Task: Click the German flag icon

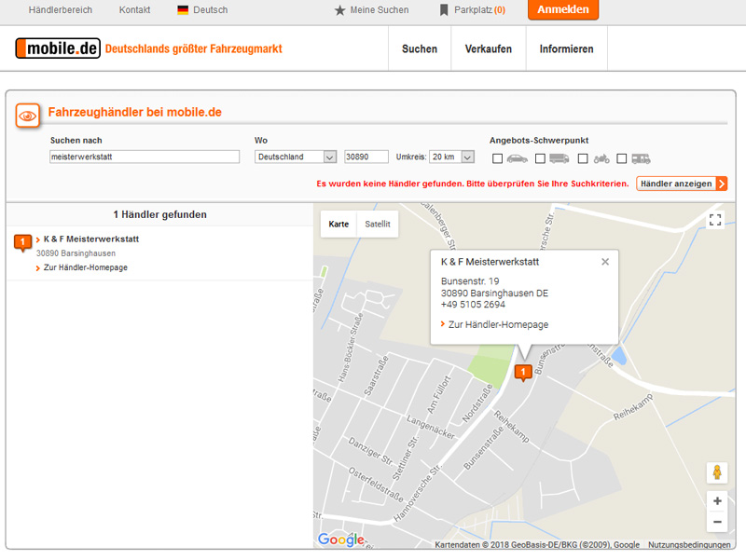Action: 183,10
